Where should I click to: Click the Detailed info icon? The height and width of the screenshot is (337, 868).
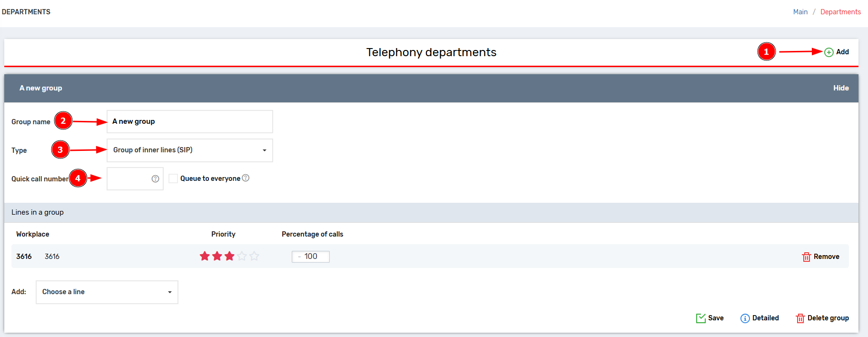(x=745, y=318)
